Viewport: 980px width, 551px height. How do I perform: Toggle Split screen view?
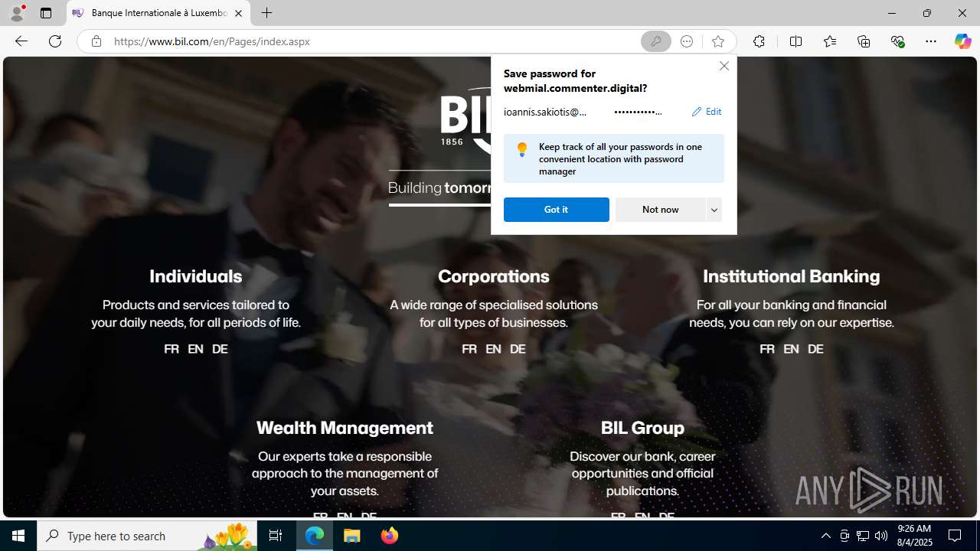pos(795,41)
